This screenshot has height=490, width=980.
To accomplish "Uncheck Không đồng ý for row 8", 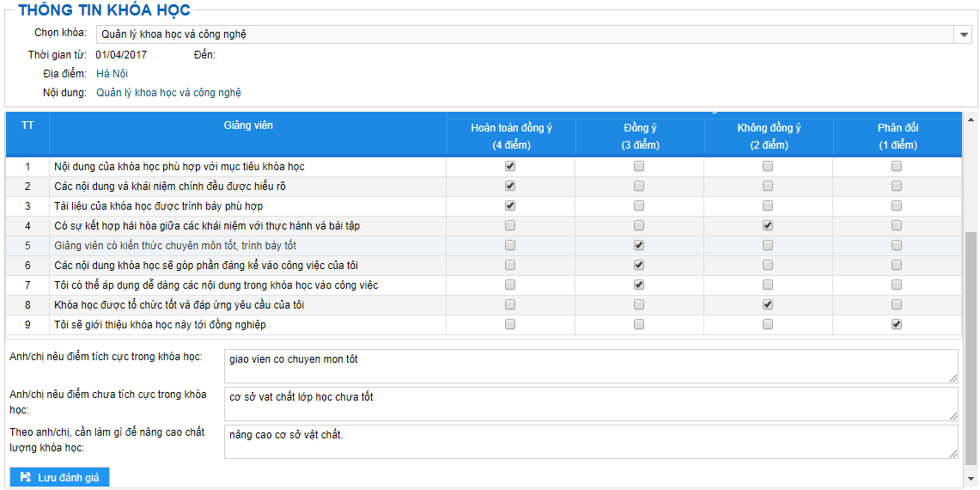I will tap(768, 305).
